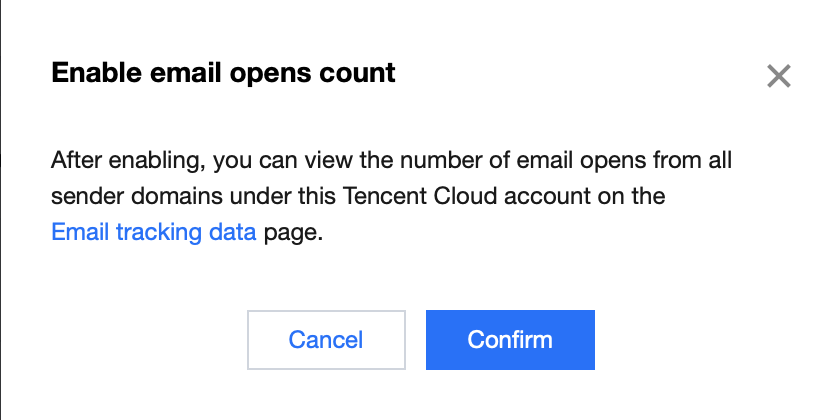This screenshot has width=840, height=420.
Task: Close the Enable email opens count dialog
Action: [778, 76]
